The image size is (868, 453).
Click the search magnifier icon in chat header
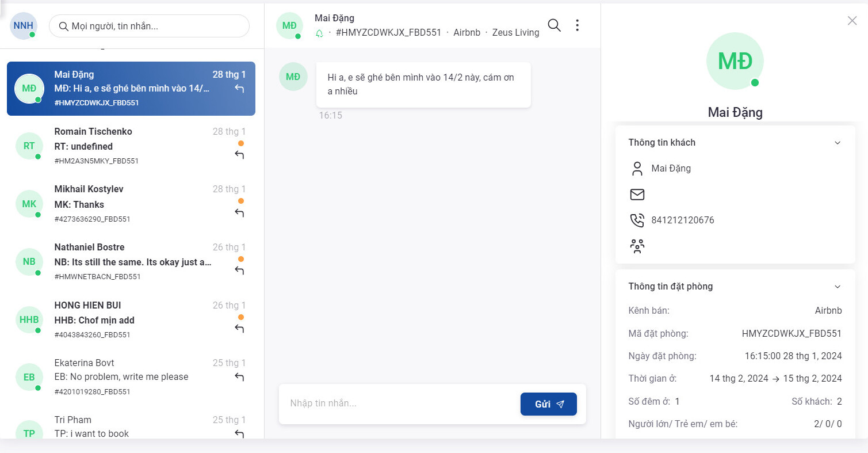point(554,25)
